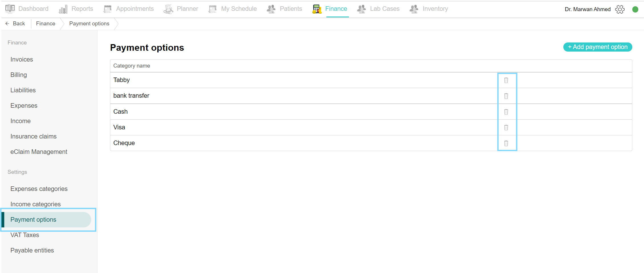Go to the Inventory tab

click(x=435, y=9)
